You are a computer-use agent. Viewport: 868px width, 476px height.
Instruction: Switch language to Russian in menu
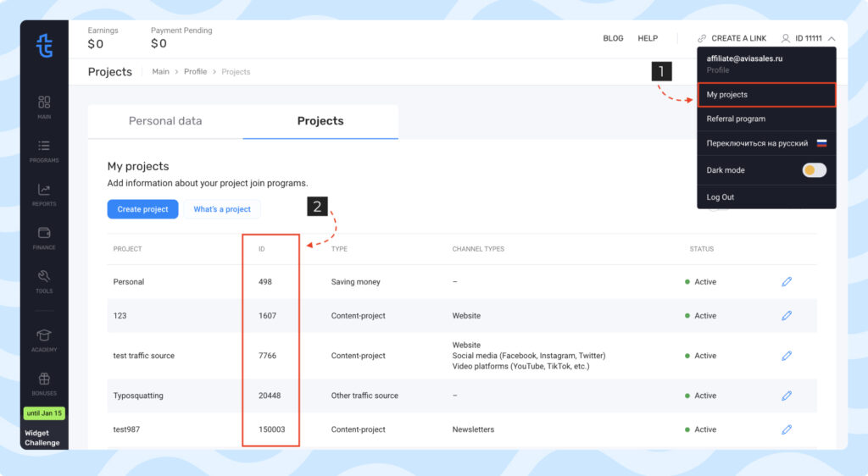point(757,143)
